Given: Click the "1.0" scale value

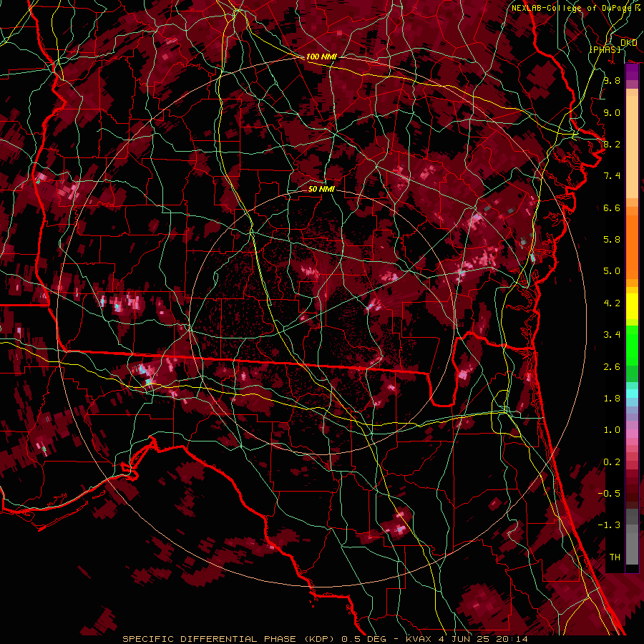Looking at the screenshot, I should 612,430.
